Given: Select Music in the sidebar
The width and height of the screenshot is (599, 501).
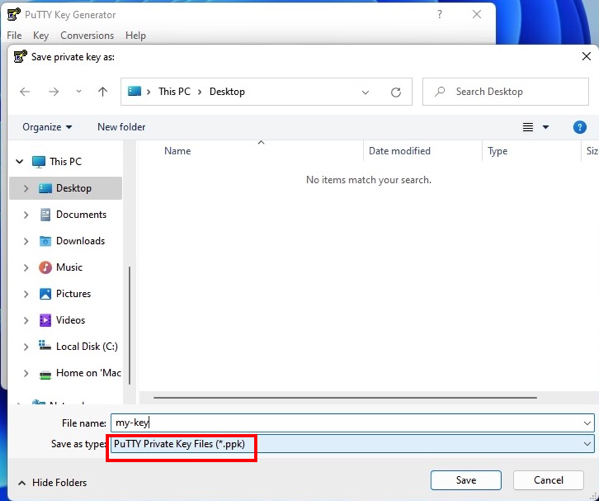Looking at the screenshot, I should coord(61,268).
